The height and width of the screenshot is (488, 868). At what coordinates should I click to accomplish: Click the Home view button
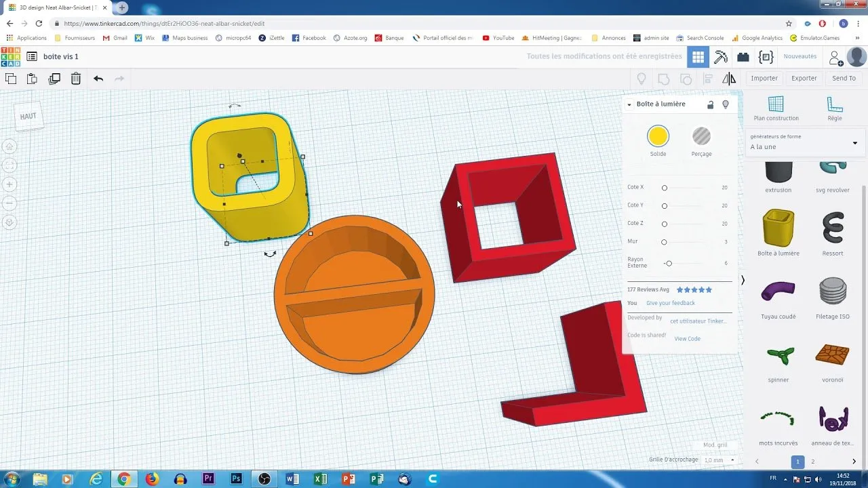point(10,146)
